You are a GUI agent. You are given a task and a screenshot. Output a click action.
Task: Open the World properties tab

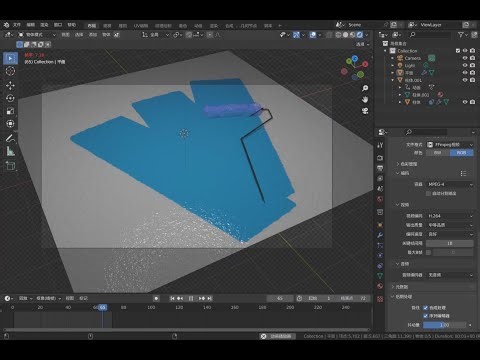(380, 199)
